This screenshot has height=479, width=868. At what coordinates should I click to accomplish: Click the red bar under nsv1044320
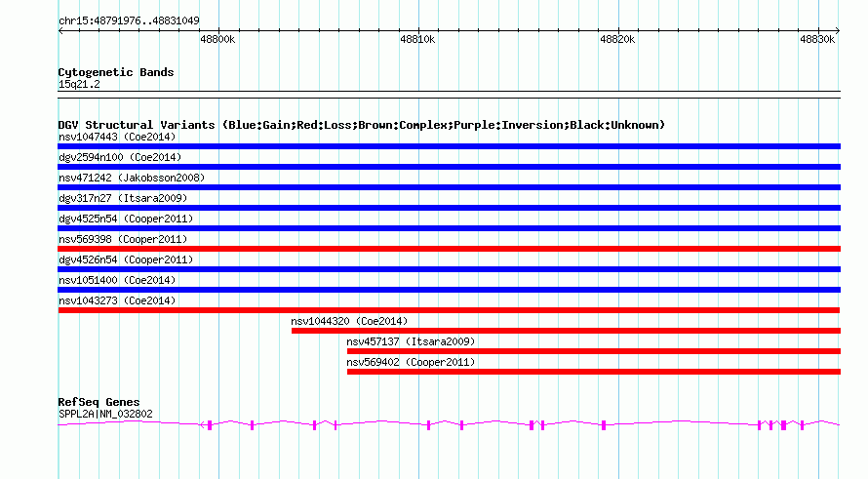pyautogui.click(x=566, y=331)
